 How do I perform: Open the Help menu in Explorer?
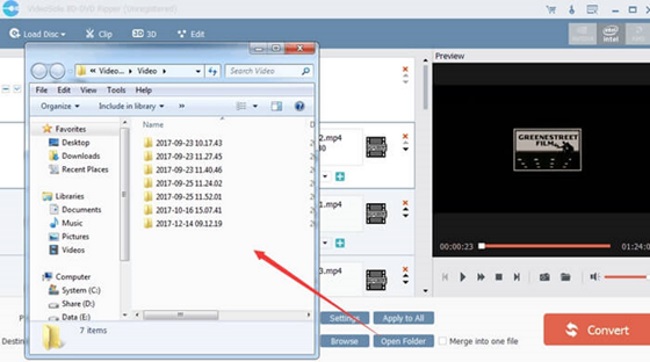143,90
